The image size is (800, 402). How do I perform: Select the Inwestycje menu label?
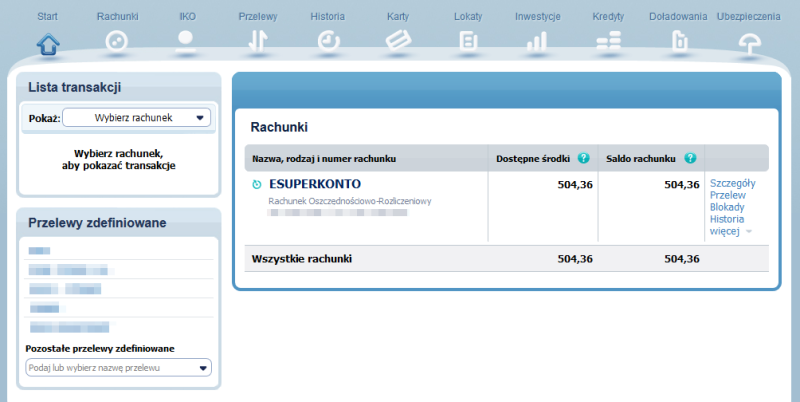pos(538,16)
